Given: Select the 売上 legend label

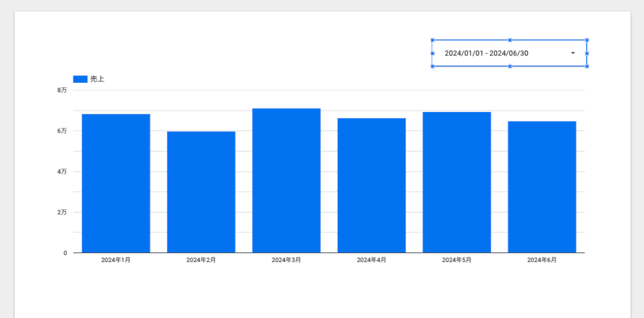Looking at the screenshot, I should point(97,79).
